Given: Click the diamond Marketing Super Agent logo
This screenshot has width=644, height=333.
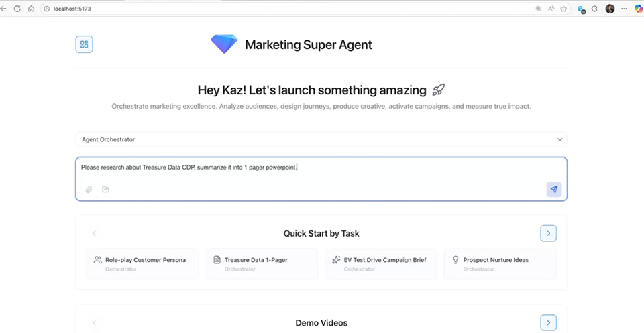Looking at the screenshot, I should tap(224, 44).
